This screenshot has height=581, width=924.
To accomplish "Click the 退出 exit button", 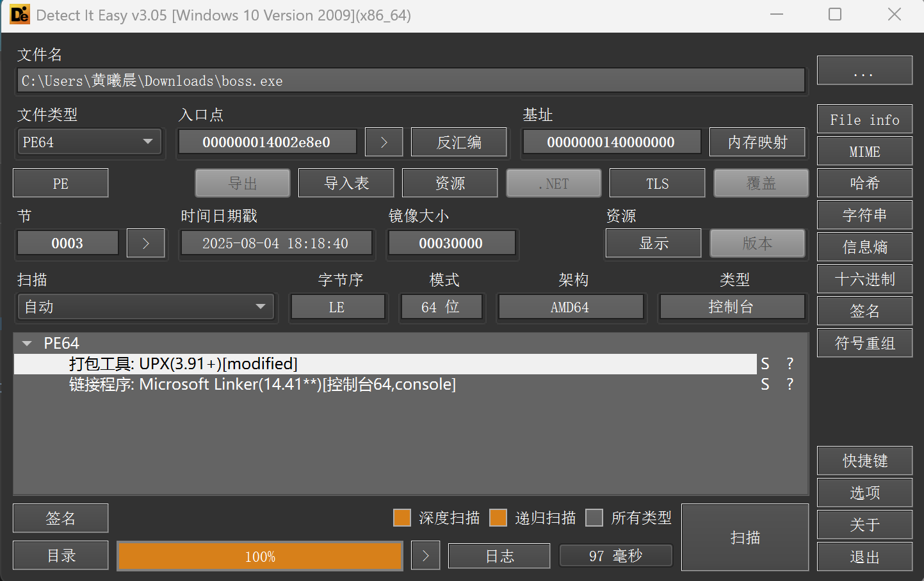I will 864,557.
